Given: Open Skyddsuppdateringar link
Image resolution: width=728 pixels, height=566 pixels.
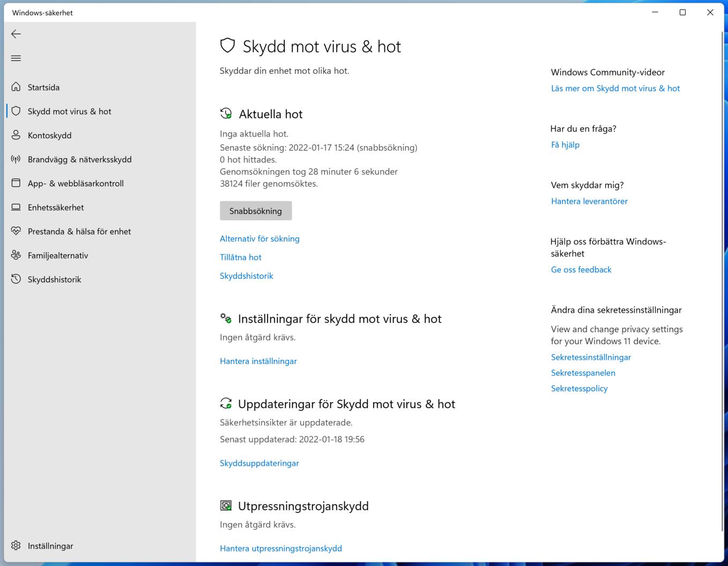Looking at the screenshot, I should click(x=259, y=463).
